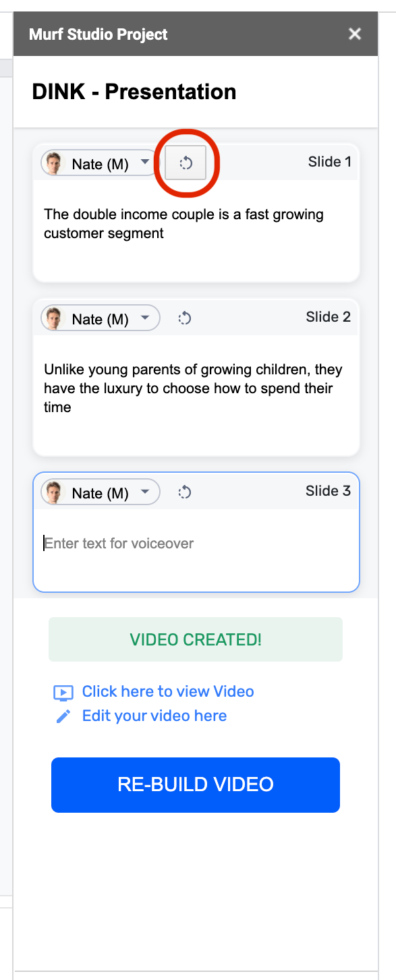Click the RE-BUILD VIDEO button
Screen dimensions: 396x980
pos(196,784)
